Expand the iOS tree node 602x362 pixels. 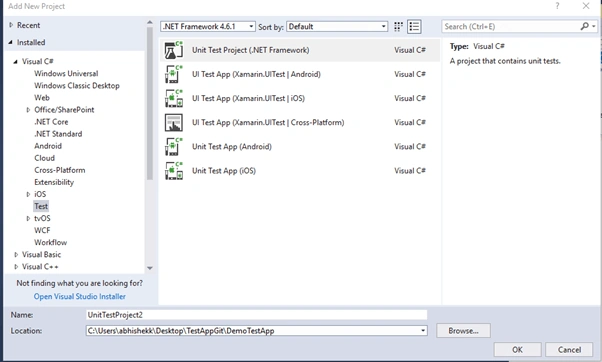pyautogui.click(x=28, y=194)
